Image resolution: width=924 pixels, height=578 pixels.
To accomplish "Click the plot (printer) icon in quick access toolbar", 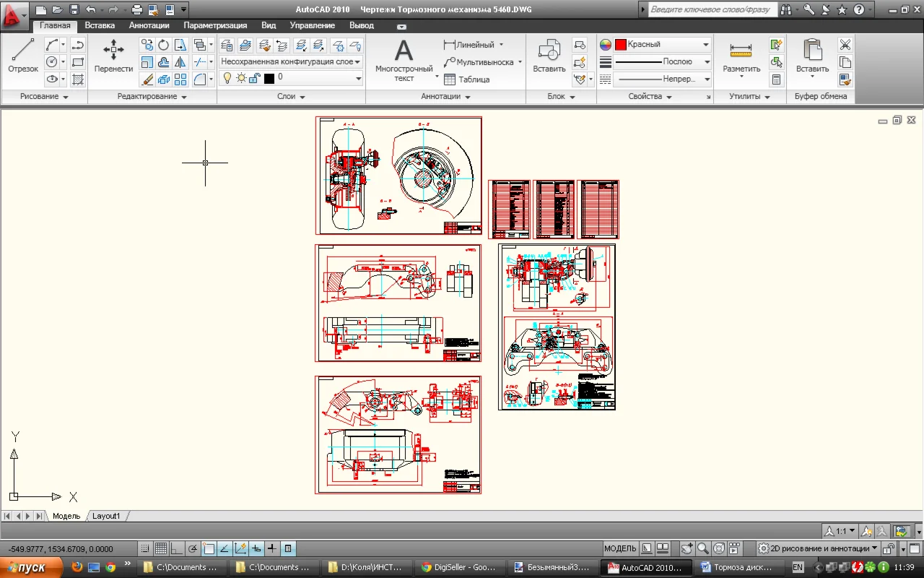I will pos(136,10).
